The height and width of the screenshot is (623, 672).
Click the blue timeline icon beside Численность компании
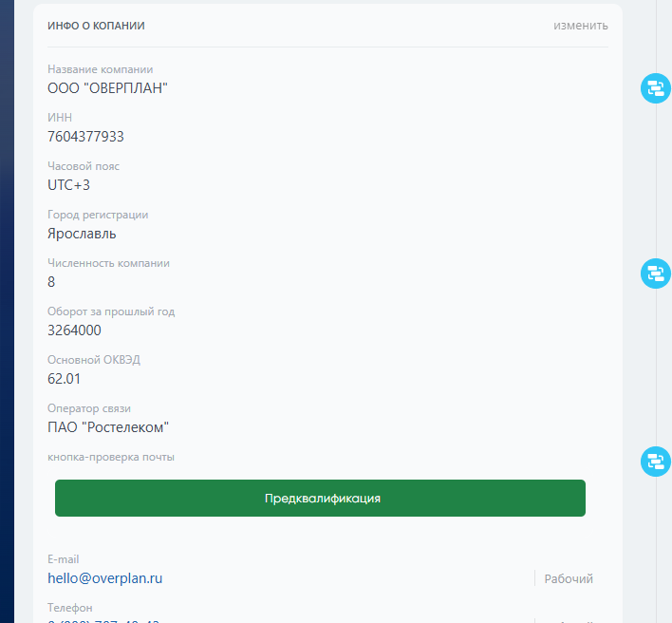[655, 274]
